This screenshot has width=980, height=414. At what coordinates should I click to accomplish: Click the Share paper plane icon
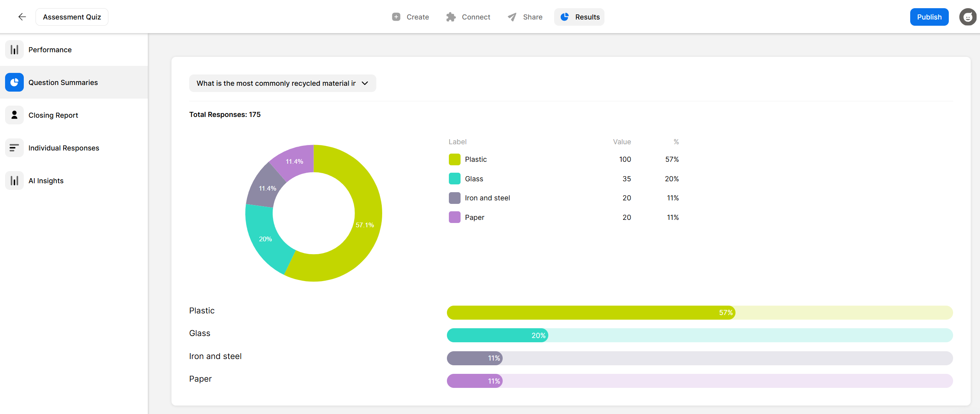click(512, 17)
